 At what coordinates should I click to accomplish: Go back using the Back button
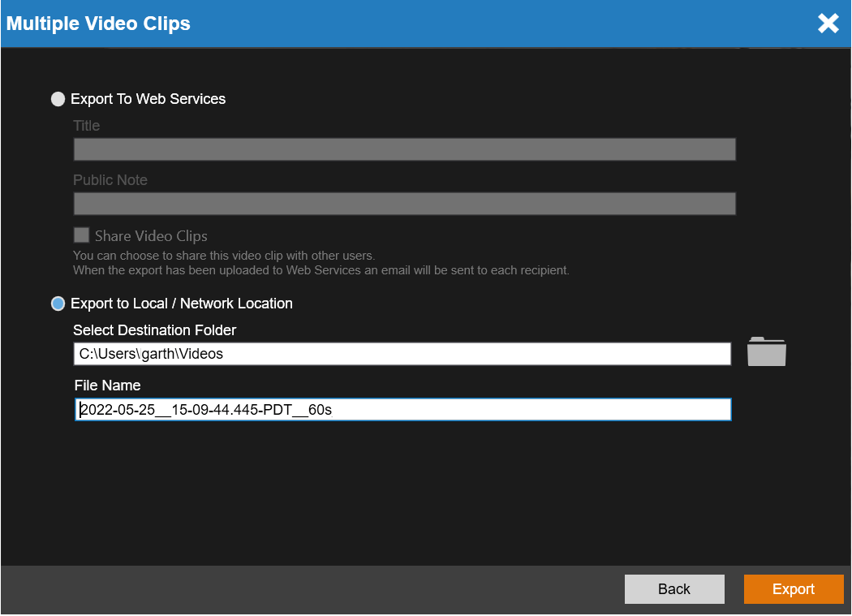[x=674, y=588]
